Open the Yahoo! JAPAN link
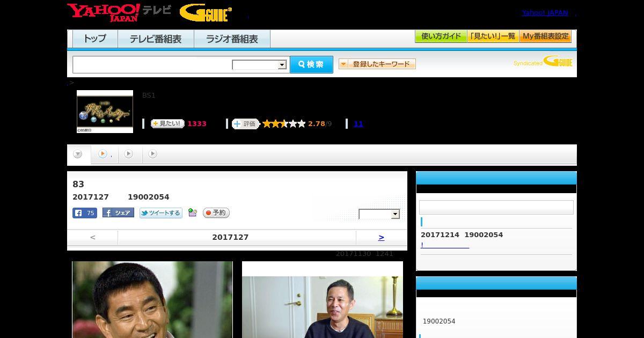Viewport: 644px width, 338px height. click(545, 13)
